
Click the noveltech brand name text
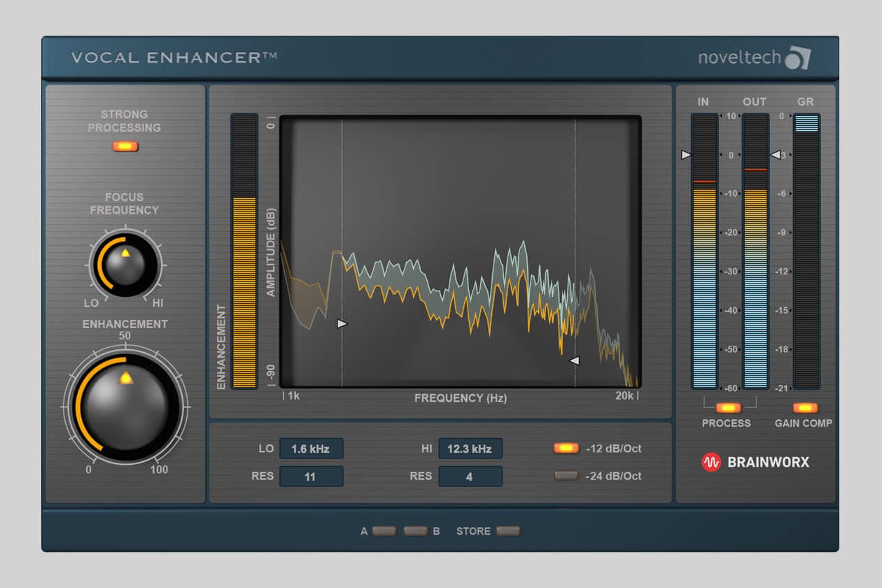(x=739, y=57)
